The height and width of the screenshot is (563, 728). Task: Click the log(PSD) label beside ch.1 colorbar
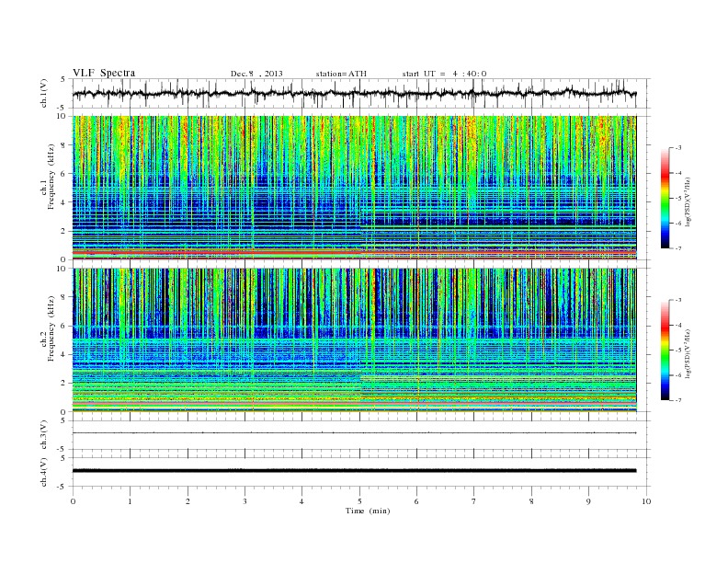(688, 201)
